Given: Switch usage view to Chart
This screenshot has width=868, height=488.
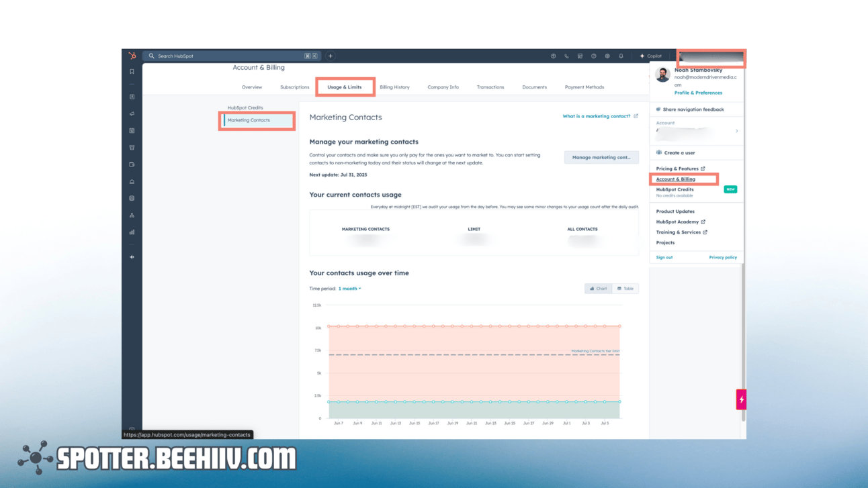Looking at the screenshot, I should click(599, 289).
